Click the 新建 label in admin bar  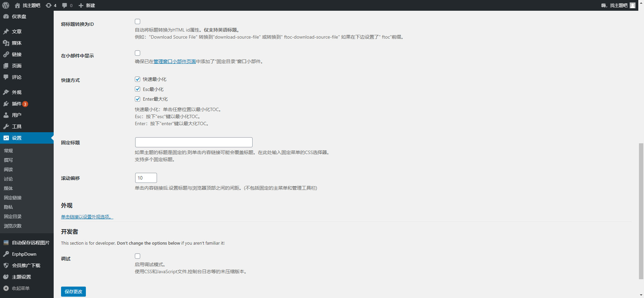[x=91, y=5]
